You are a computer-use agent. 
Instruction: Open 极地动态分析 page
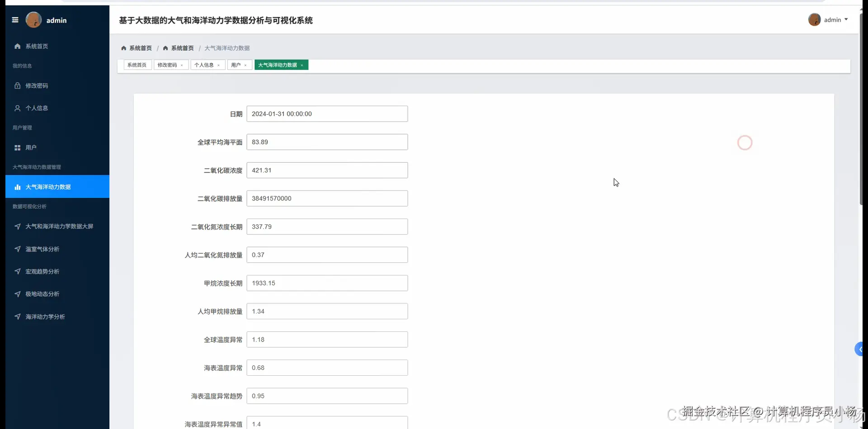(57, 294)
